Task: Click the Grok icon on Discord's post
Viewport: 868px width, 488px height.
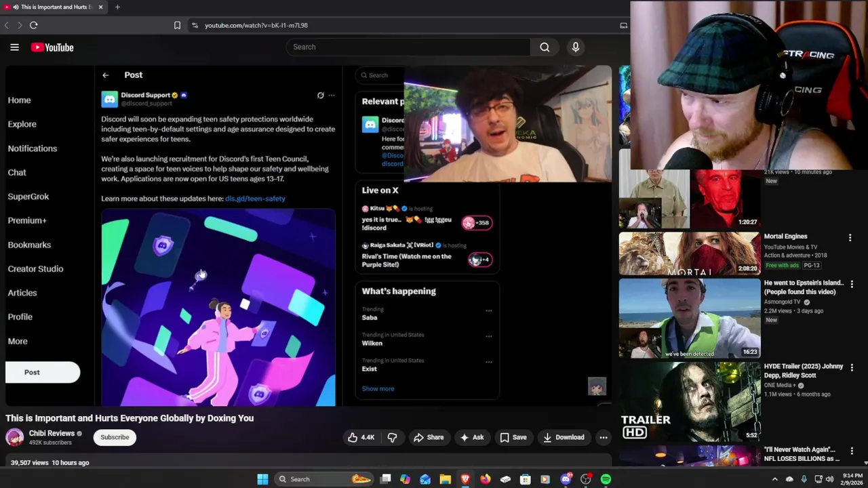Action: pyautogui.click(x=320, y=96)
